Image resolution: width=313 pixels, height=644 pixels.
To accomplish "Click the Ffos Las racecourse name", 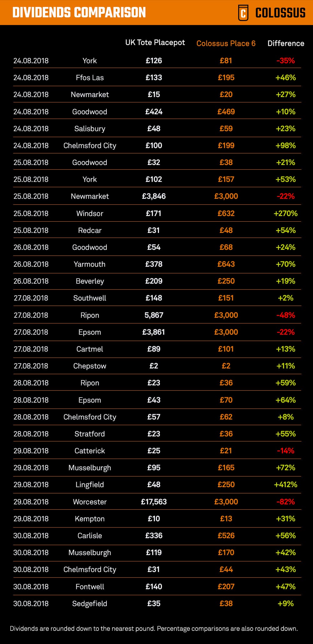I will click(90, 78).
